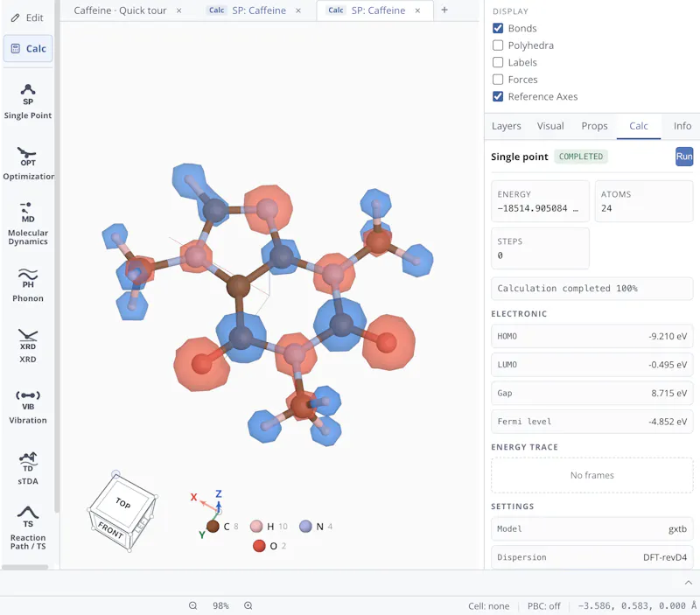The width and height of the screenshot is (700, 615).
Task: Click the ATOMS 24 card
Action: [x=644, y=201]
